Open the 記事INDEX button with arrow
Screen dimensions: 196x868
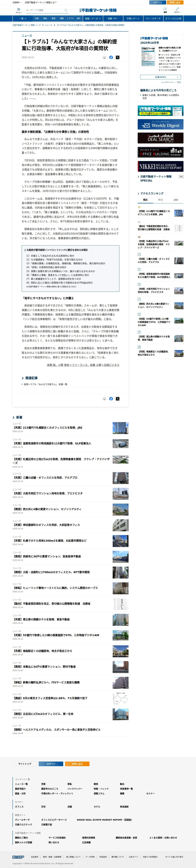coord(160,77)
